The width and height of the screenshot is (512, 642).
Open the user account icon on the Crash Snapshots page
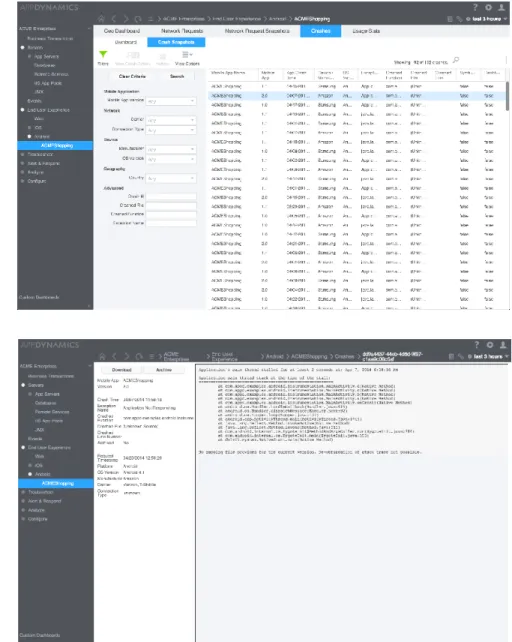coord(501,7)
